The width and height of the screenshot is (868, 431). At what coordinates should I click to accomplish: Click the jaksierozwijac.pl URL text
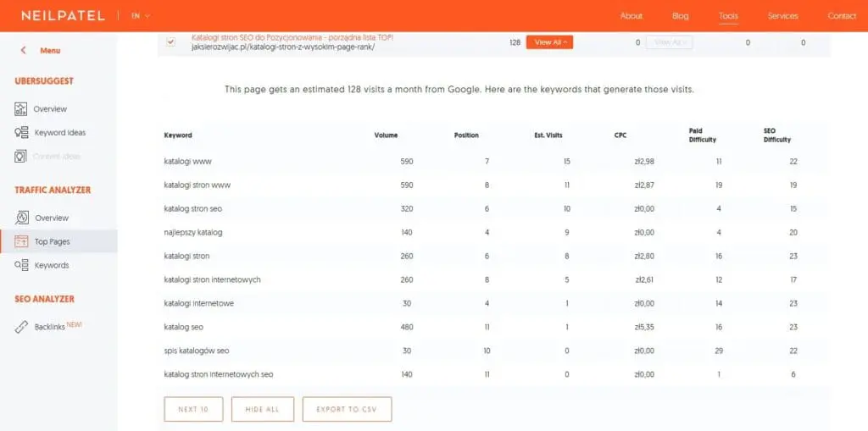point(283,47)
